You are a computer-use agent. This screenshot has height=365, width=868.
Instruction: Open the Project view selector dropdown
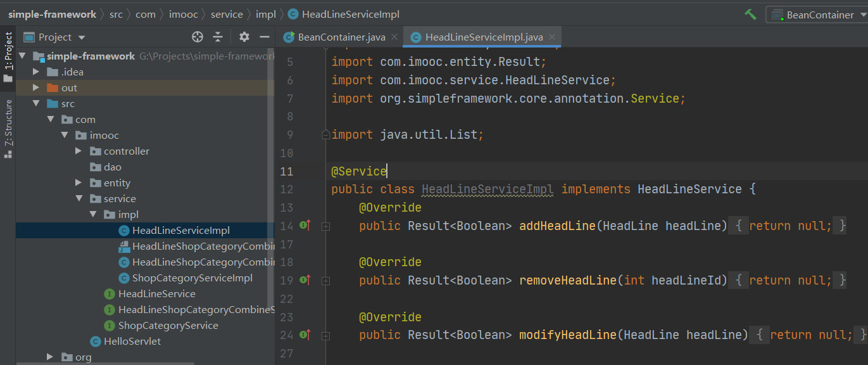pos(54,37)
